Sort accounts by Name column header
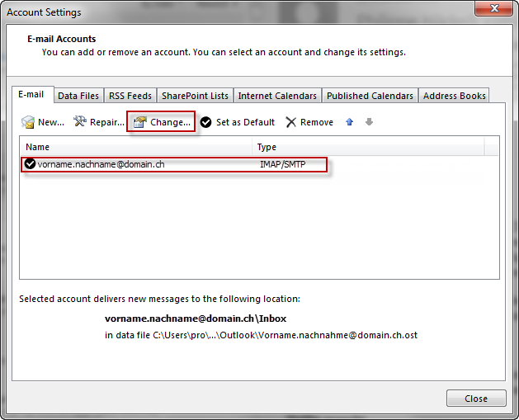The width and height of the screenshot is (519, 420). click(x=135, y=147)
